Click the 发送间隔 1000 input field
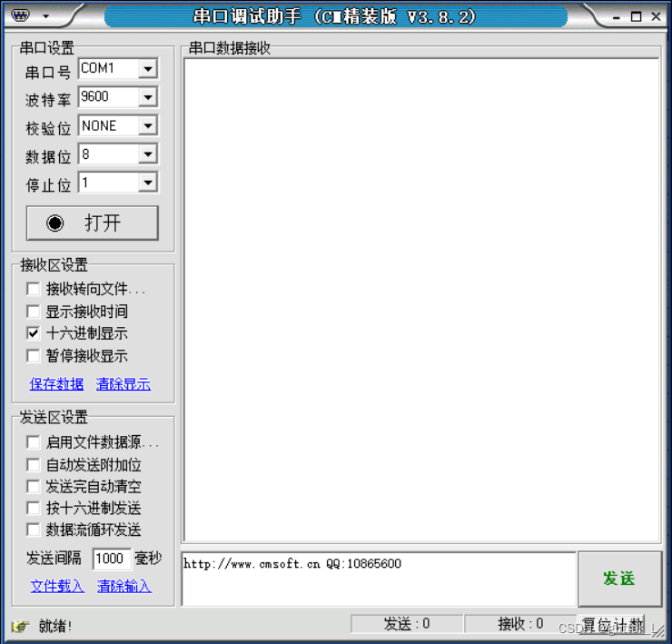 112,559
